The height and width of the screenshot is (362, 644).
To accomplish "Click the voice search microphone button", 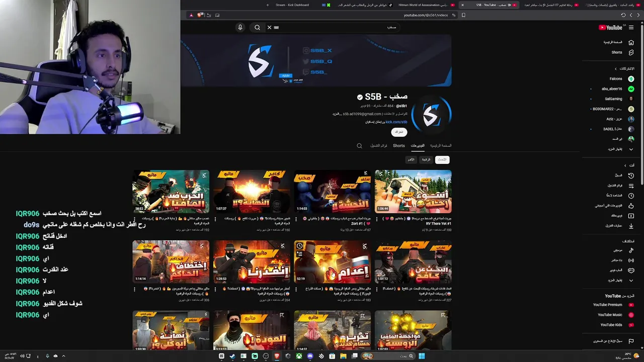I will click(240, 27).
